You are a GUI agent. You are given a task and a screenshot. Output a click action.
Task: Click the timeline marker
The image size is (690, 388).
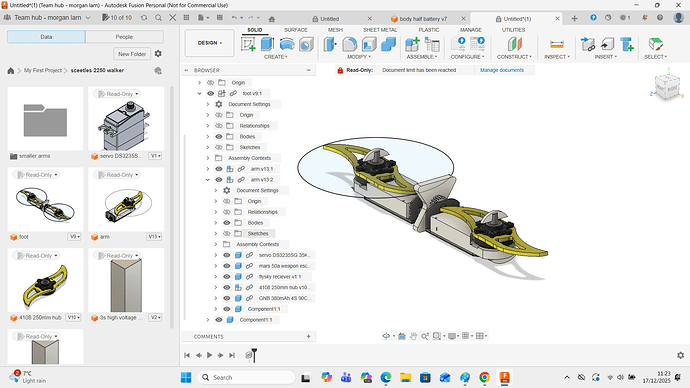pos(254,355)
